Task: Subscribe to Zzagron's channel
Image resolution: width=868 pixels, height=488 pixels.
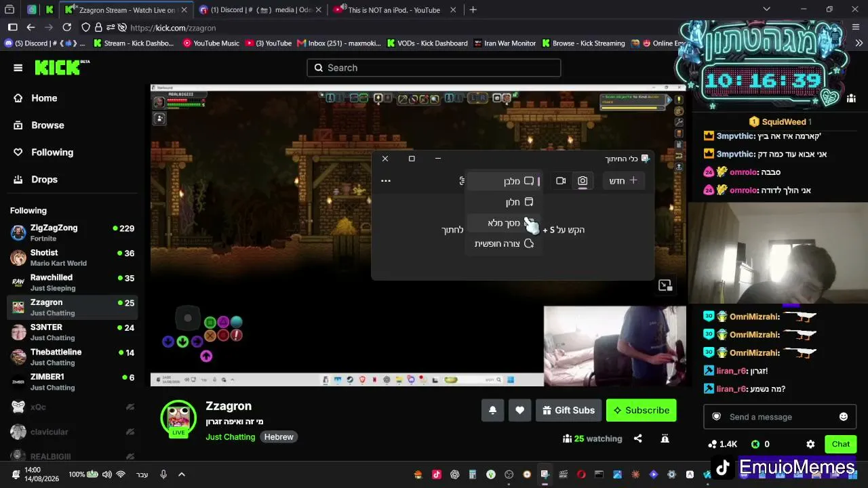Action: [641, 410]
